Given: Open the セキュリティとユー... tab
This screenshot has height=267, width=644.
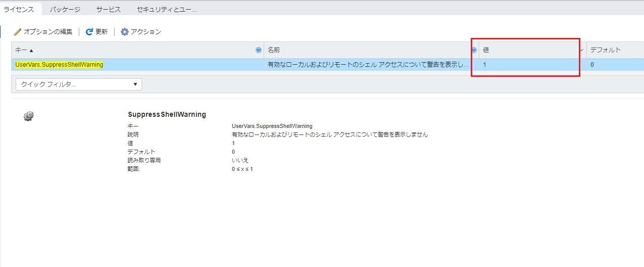Looking at the screenshot, I should click(x=167, y=9).
